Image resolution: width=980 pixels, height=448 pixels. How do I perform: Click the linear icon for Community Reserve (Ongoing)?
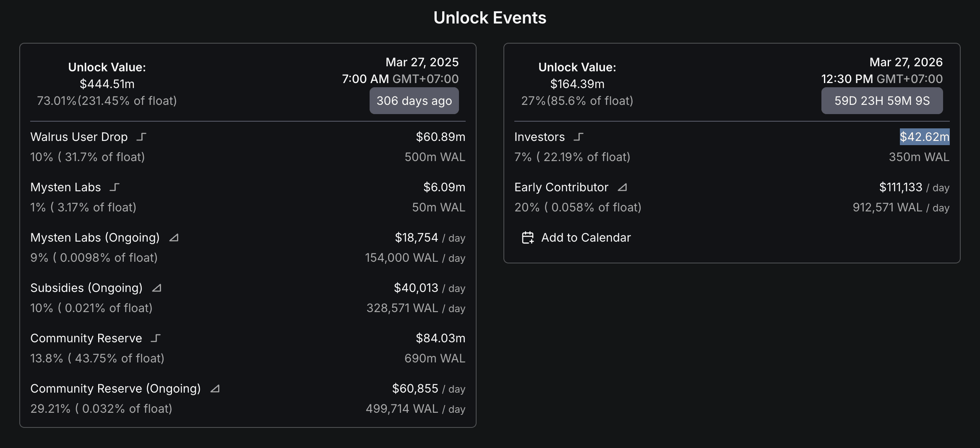coord(215,389)
